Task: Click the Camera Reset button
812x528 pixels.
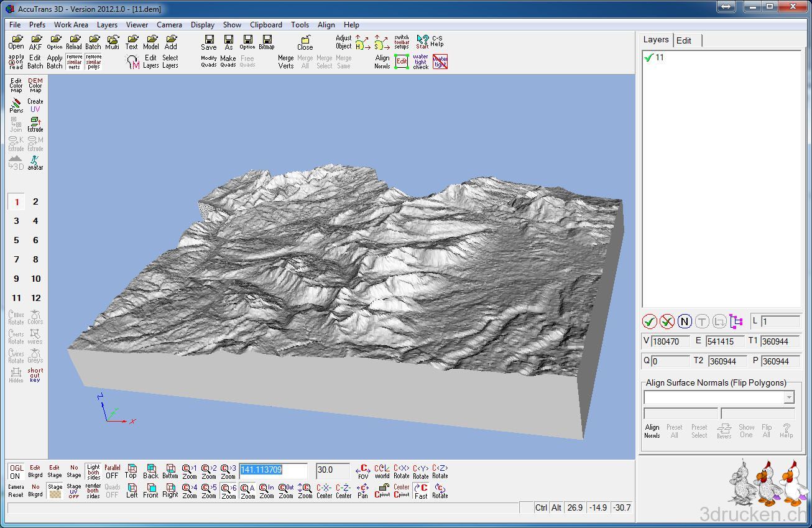Action: tap(16, 491)
